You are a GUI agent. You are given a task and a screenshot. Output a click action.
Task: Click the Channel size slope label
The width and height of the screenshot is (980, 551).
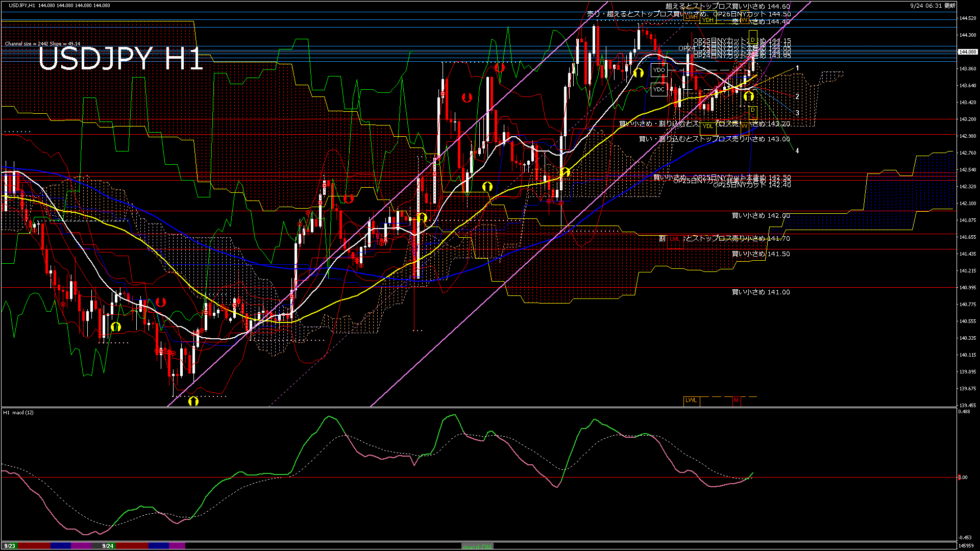click(x=42, y=44)
